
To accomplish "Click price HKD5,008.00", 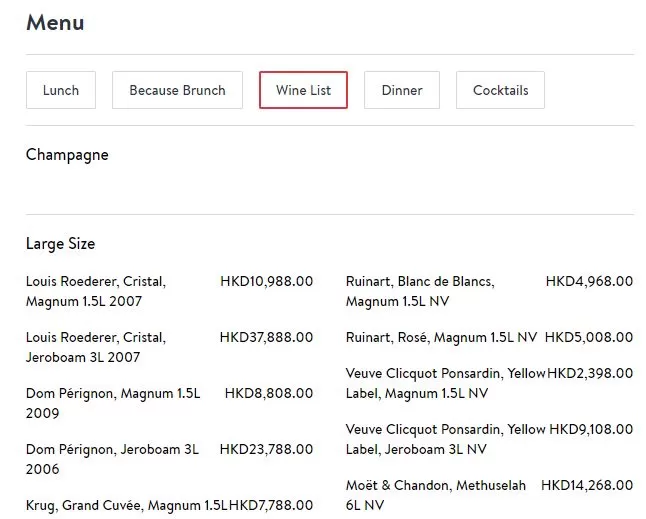I will point(589,337).
